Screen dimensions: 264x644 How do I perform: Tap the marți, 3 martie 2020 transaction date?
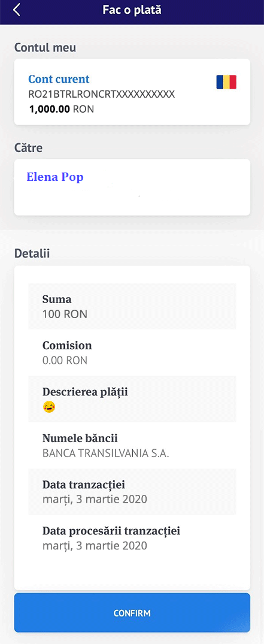(95, 500)
